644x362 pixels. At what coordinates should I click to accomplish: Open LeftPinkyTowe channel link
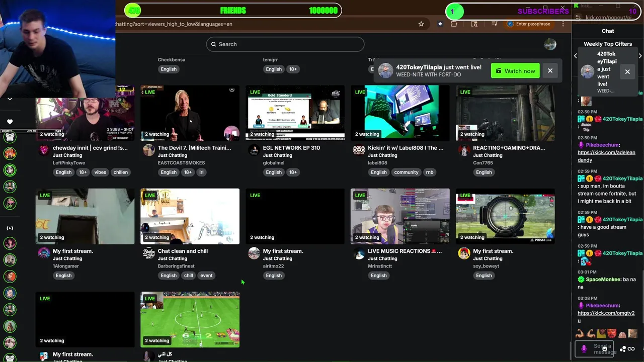coord(69,163)
